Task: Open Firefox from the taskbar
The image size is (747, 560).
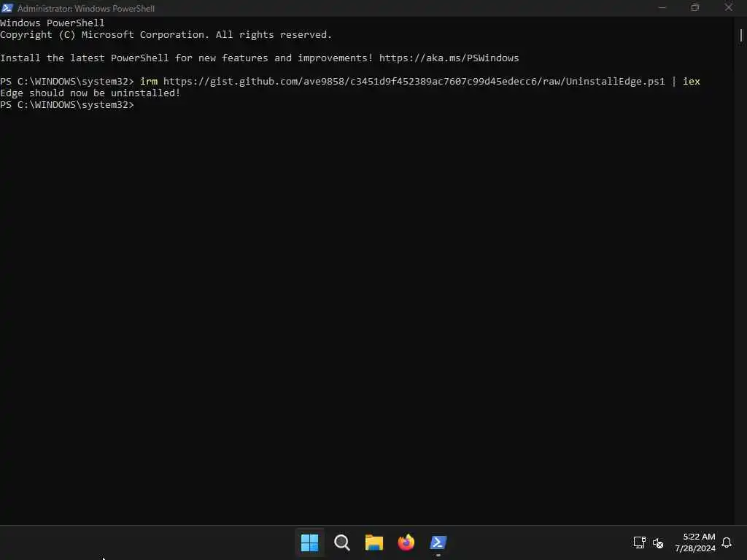Action: pos(406,542)
